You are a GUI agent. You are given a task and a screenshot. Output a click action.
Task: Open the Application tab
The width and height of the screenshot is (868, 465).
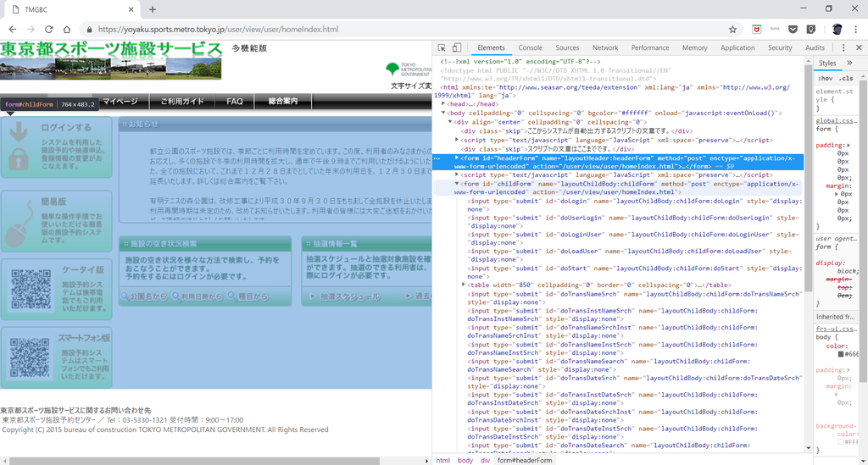pos(737,48)
